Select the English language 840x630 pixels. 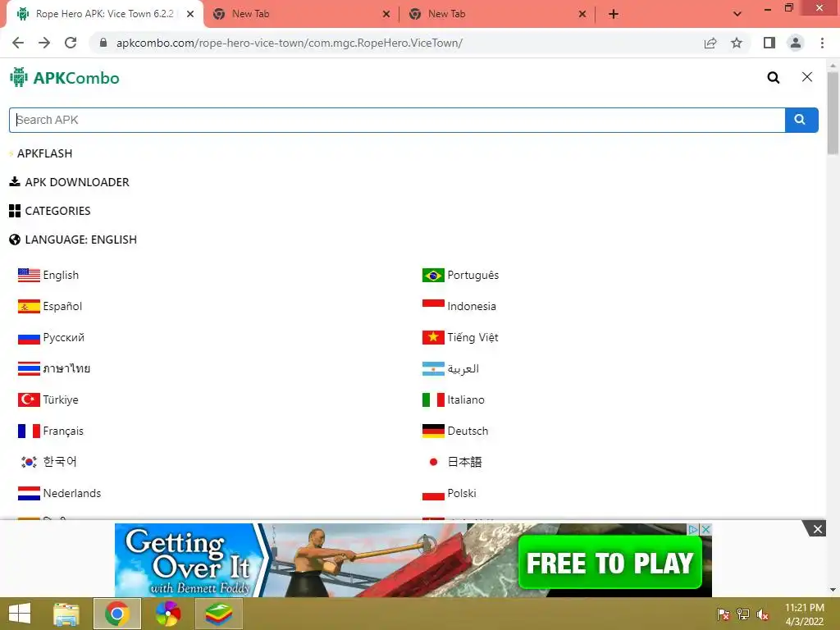pos(61,276)
